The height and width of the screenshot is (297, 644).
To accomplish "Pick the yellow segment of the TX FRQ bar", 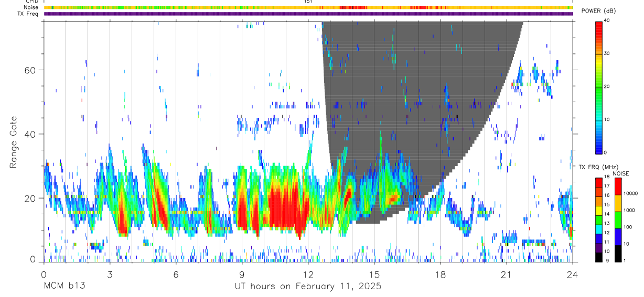I will point(599,211).
